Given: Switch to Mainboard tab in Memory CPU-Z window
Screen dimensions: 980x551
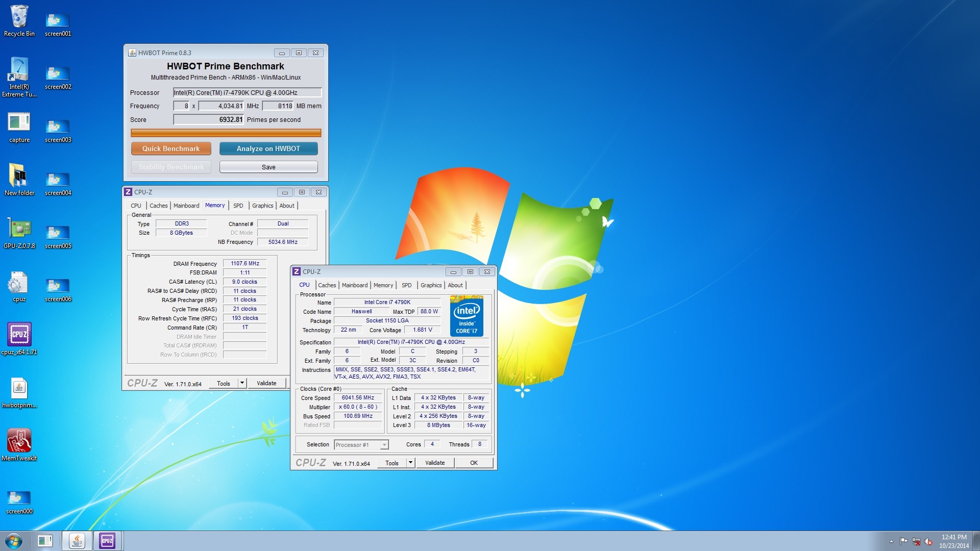Looking at the screenshot, I should [x=186, y=206].
